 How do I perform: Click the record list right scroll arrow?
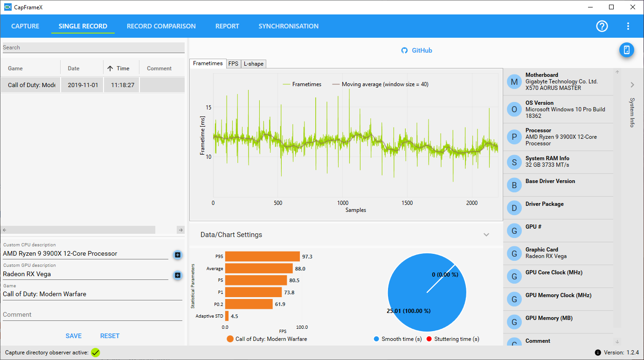pos(181,230)
